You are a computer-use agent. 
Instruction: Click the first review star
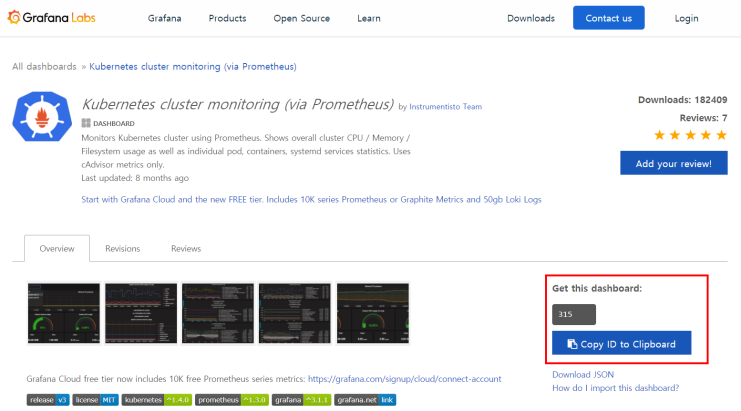pyautogui.click(x=659, y=136)
